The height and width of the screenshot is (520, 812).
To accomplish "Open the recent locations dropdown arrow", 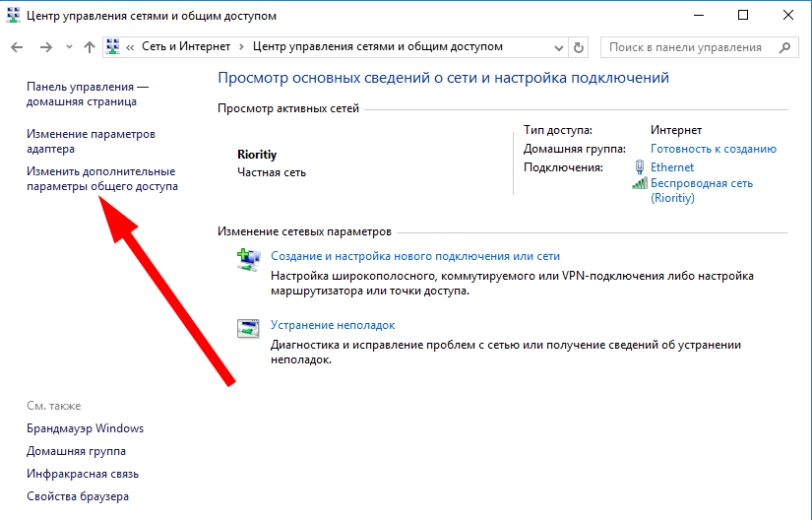I will pos(69,47).
